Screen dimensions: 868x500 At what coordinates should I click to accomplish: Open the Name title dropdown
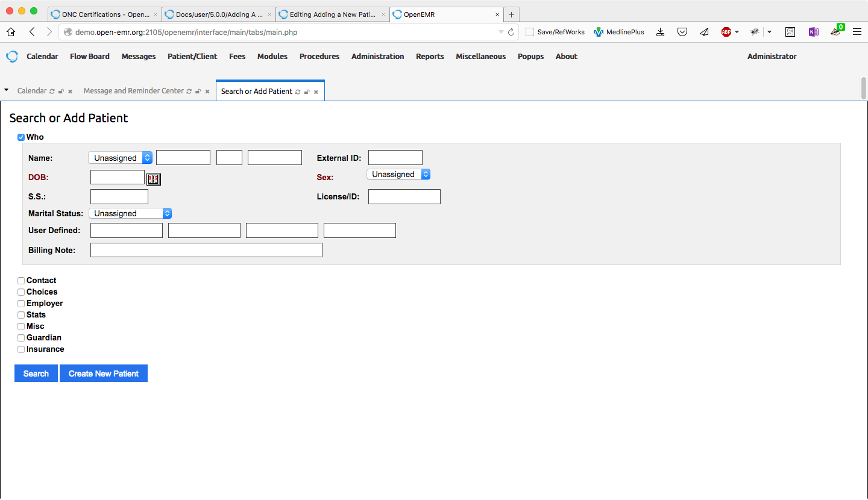pos(120,158)
